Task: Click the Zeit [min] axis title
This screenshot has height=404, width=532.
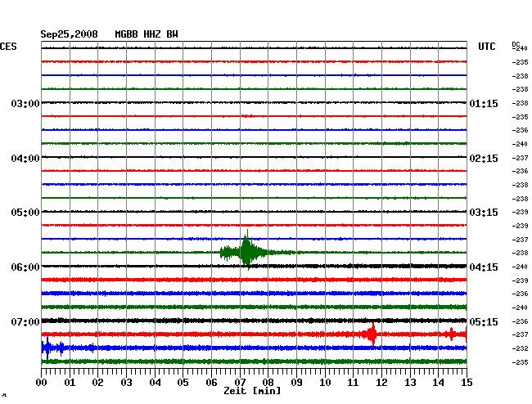Action: coord(252,391)
